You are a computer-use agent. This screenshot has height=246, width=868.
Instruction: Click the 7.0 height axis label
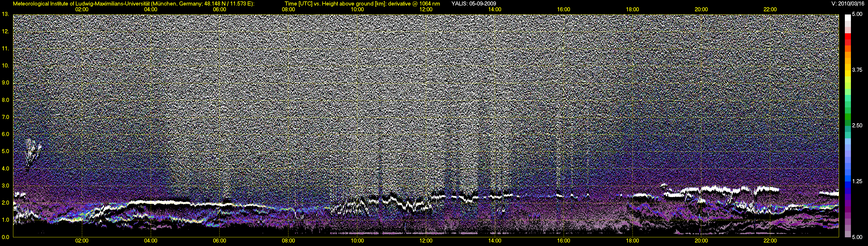click(5, 117)
